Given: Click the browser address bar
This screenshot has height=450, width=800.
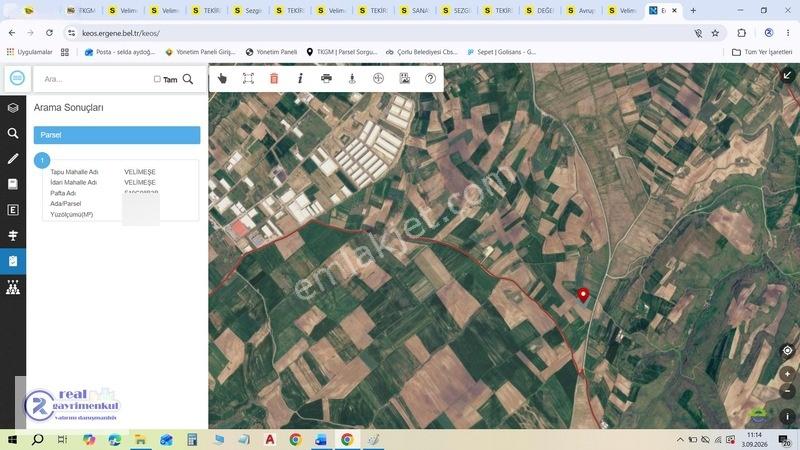Looking at the screenshot, I should [x=378, y=33].
